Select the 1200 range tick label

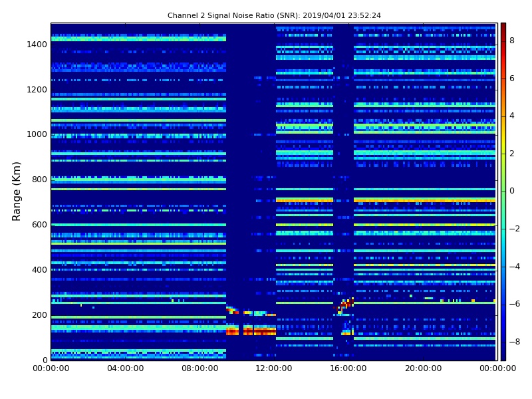pos(37,90)
